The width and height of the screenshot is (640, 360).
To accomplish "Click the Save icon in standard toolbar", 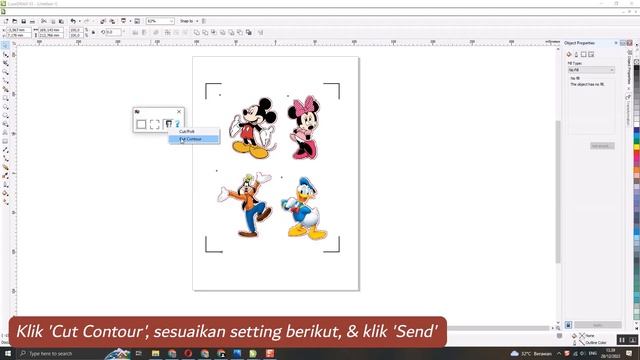I will click(x=24, y=21).
